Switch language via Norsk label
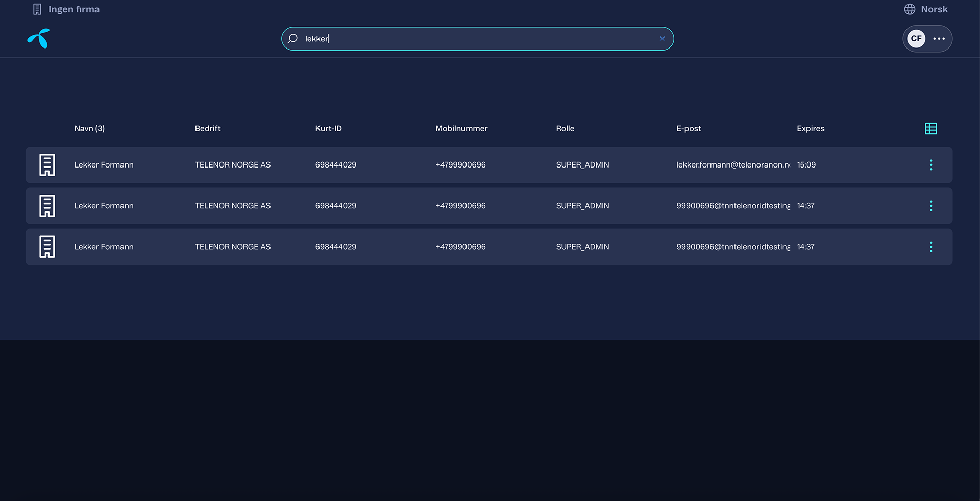Viewport: 980px width, 501px height. pos(934,9)
